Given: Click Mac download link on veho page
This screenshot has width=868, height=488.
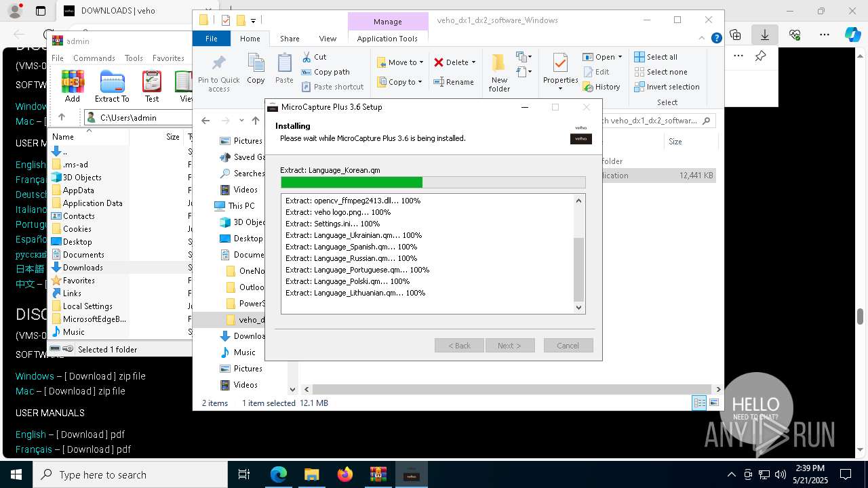Looking at the screenshot, I should pos(24,391).
